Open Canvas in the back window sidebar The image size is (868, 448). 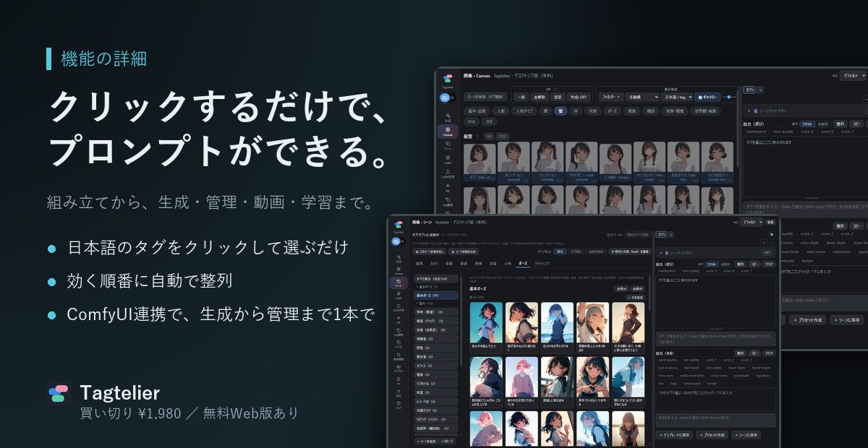(448, 131)
